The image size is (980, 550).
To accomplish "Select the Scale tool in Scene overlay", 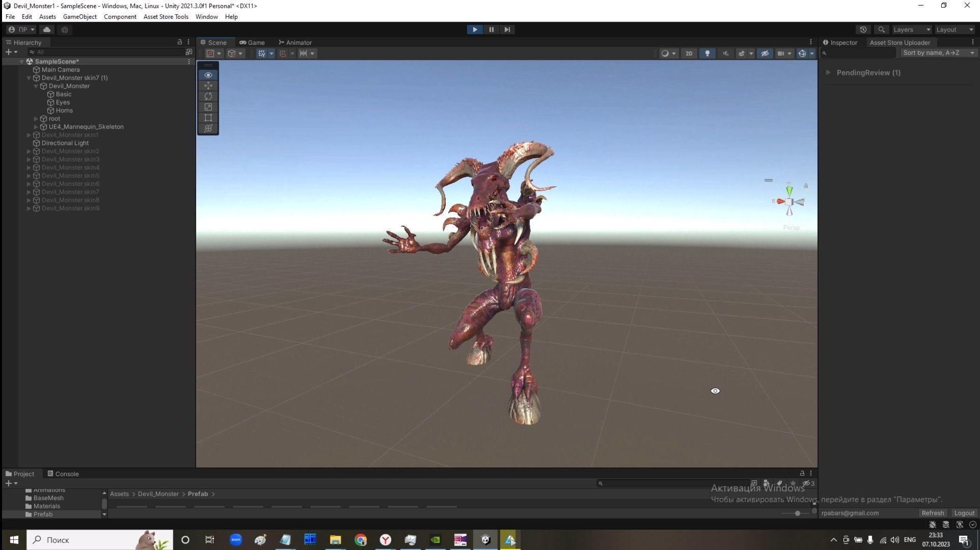I will [208, 107].
